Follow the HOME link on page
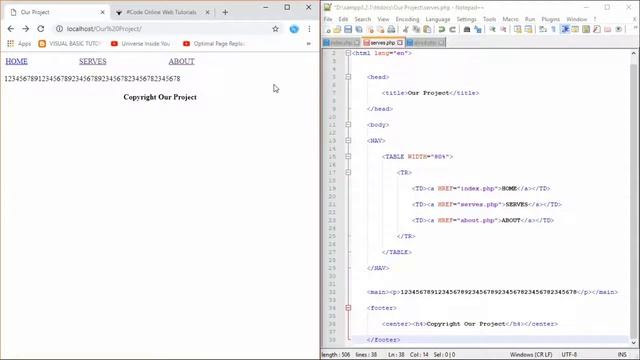Screen dimensions: 640x360 [x=16, y=61]
